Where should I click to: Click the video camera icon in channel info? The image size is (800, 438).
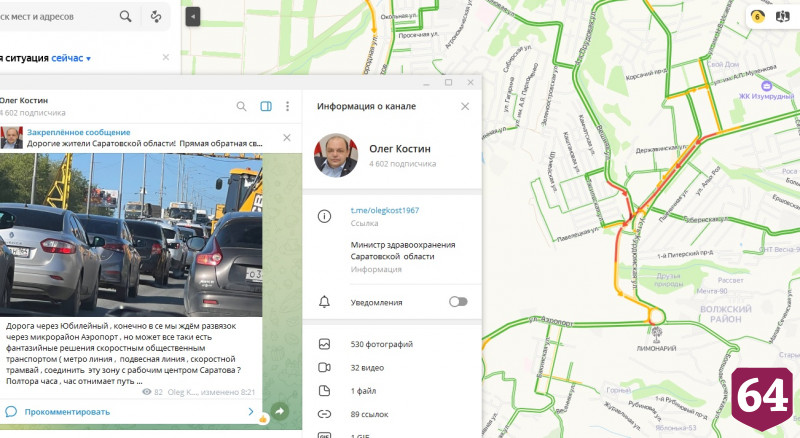pyautogui.click(x=324, y=368)
